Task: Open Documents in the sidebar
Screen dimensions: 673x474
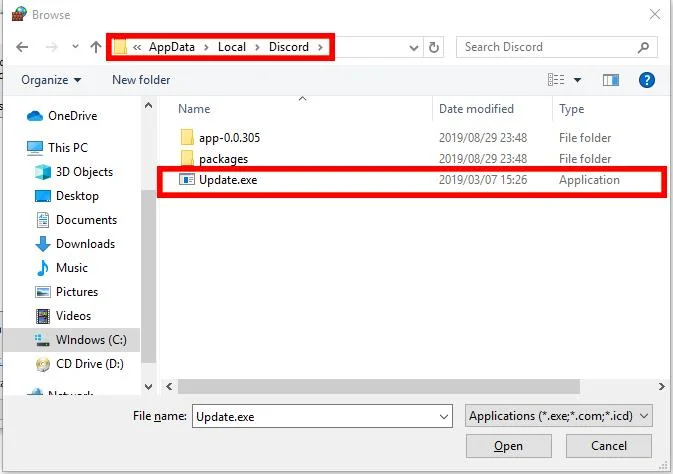Action: coord(86,220)
